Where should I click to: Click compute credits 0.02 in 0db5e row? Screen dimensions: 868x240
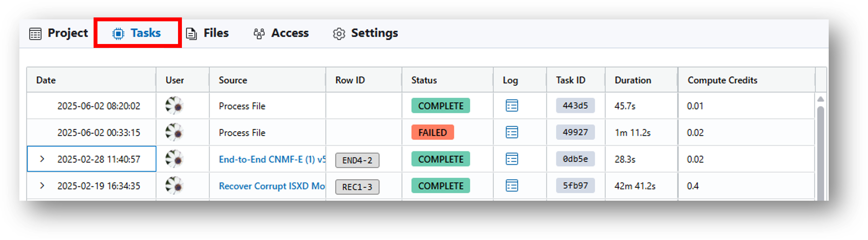pyautogui.click(x=695, y=159)
